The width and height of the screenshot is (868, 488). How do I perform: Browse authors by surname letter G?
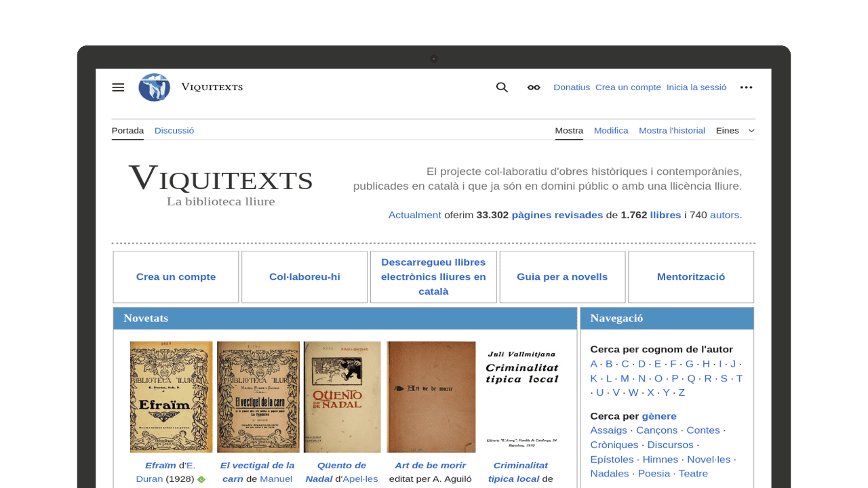tap(690, 364)
